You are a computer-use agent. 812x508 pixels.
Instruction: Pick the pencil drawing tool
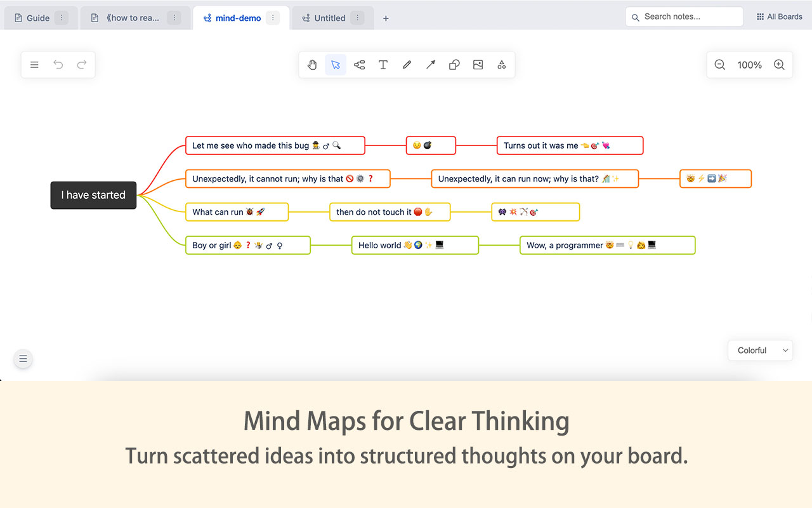pos(407,65)
